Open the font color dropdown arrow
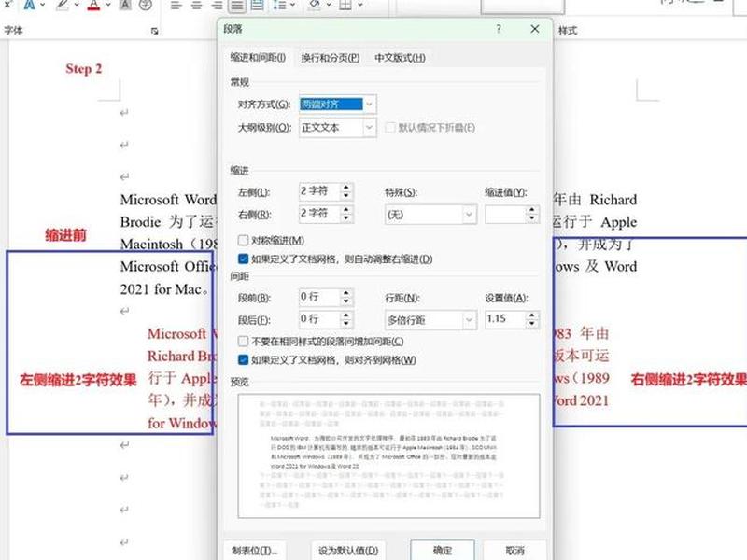The height and width of the screenshot is (560, 747). [x=107, y=5]
